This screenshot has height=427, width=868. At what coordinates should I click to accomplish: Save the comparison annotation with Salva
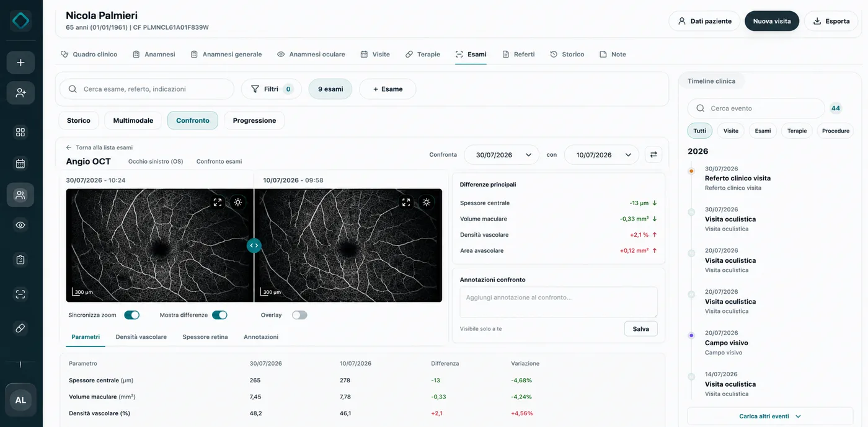click(640, 329)
